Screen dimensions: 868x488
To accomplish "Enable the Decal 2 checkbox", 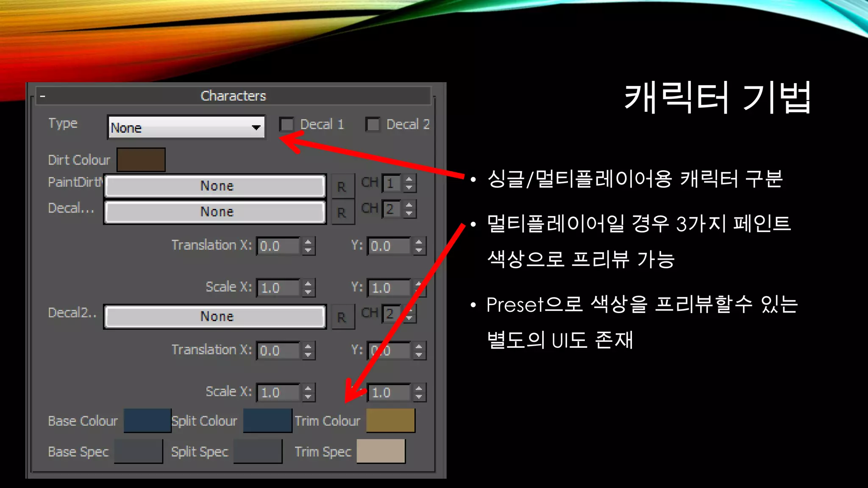I will point(373,125).
